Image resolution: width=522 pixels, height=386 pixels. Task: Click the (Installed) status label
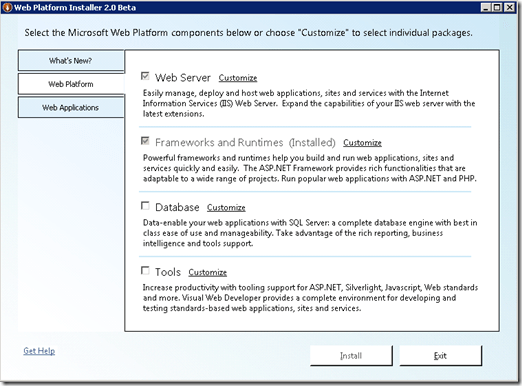(x=312, y=142)
